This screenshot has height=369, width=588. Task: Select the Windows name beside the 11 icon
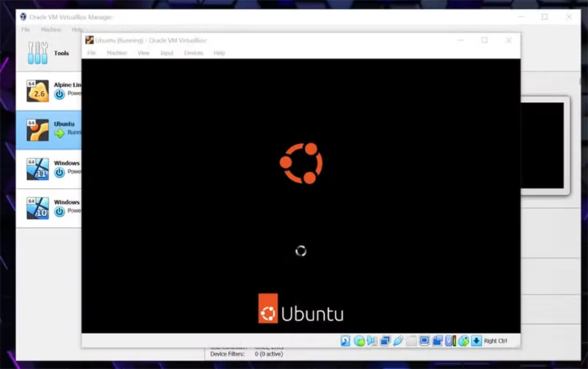(x=67, y=162)
